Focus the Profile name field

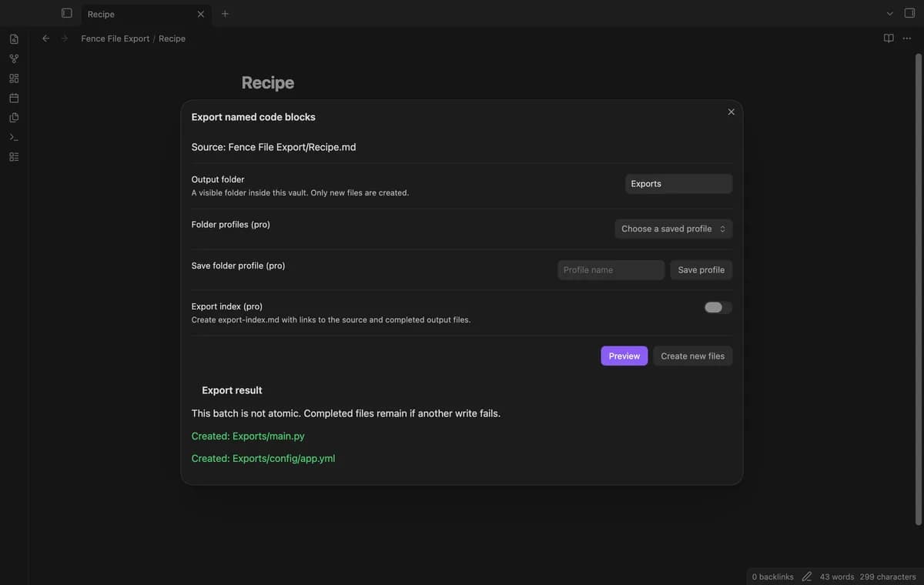(611, 270)
